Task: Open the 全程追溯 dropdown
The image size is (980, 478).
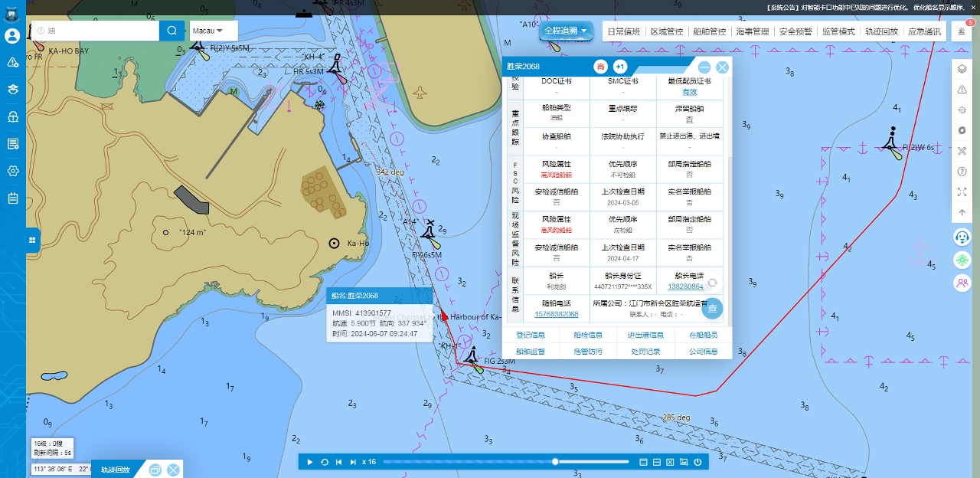Action: click(567, 31)
